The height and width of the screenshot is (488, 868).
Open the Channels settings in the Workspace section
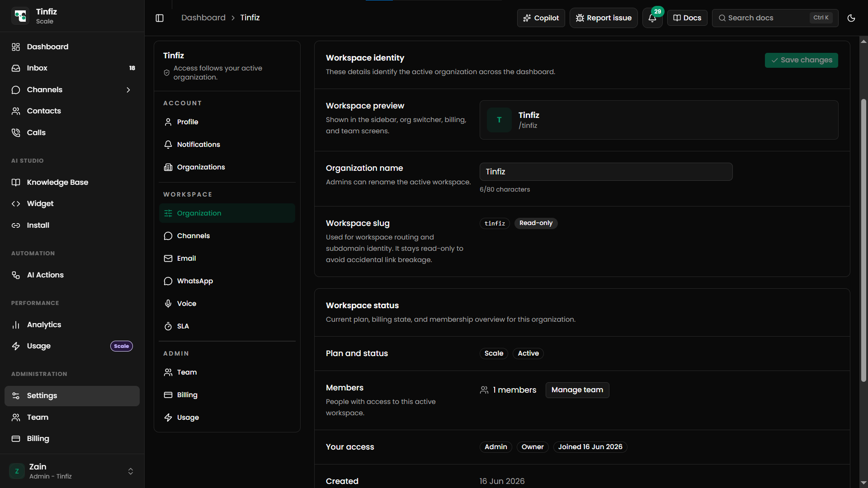click(x=227, y=236)
